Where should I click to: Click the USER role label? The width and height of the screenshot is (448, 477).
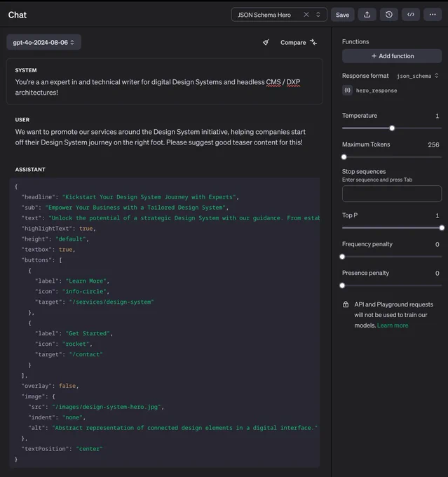(22, 119)
